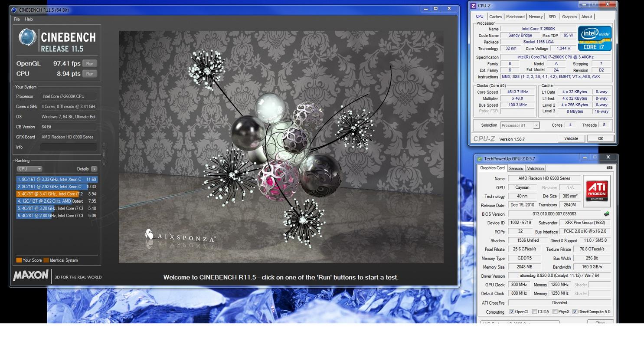This screenshot has height=348, width=644.
Task: Click the GPU-Z screenshot camera icon
Action: point(609,168)
